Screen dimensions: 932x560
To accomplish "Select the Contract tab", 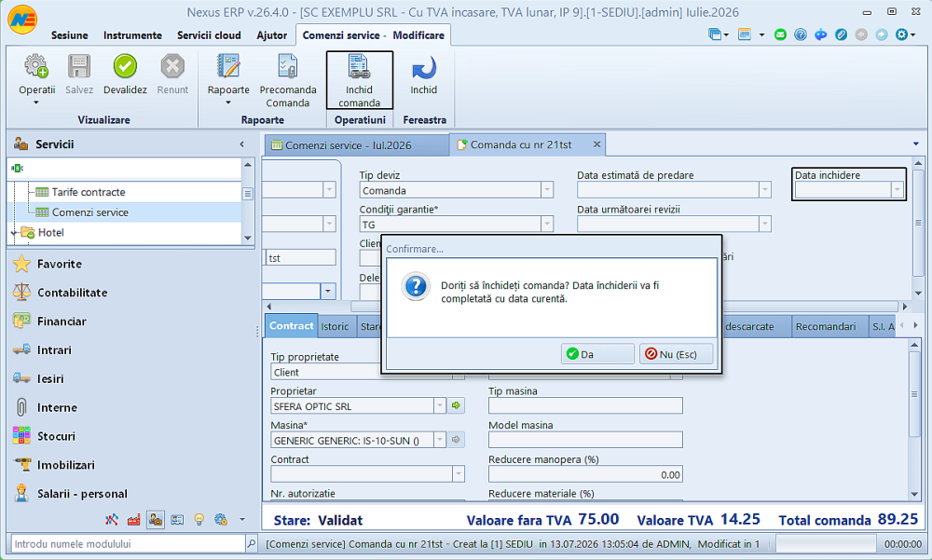I will click(x=291, y=326).
